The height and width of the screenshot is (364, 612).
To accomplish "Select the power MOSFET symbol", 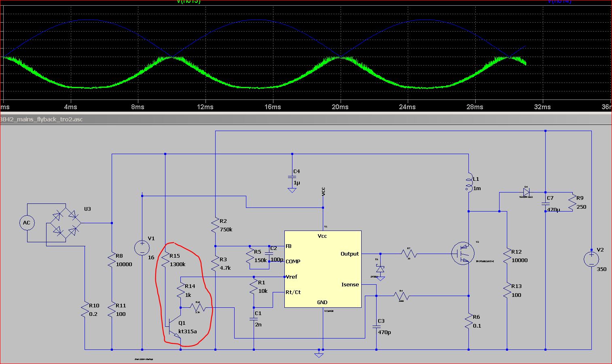I will [463, 254].
